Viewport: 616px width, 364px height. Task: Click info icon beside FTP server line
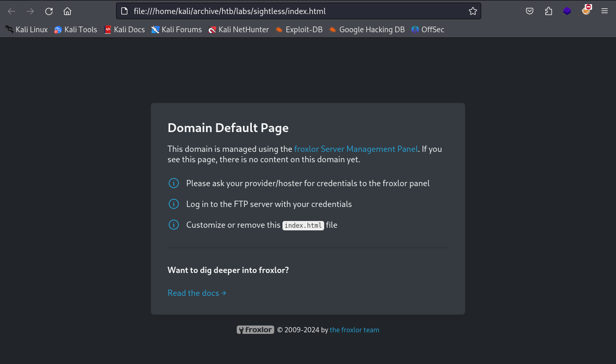coord(174,204)
